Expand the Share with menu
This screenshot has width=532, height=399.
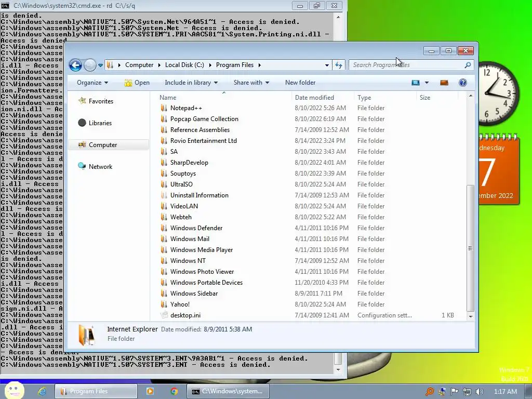251,83
